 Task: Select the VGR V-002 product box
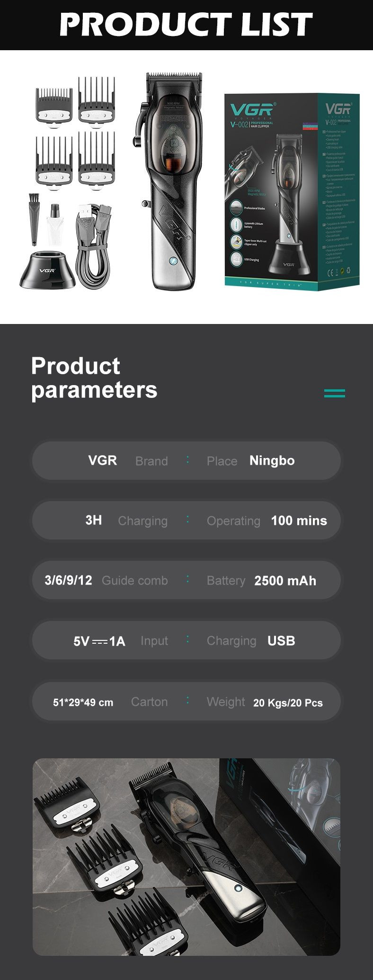click(x=292, y=192)
